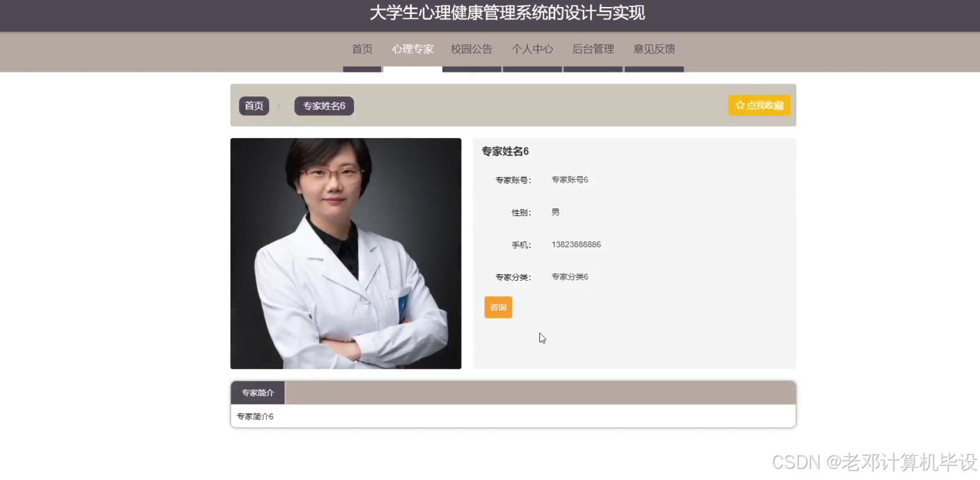Screen dimensions: 980x480
Task: Switch to the 专家简介 expert introduction tab
Action: click(x=257, y=392)
